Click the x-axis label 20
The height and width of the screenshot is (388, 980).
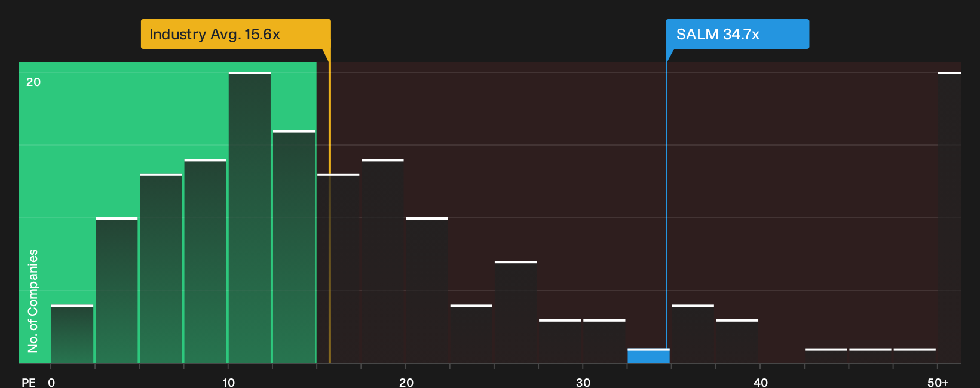(406, 382)
